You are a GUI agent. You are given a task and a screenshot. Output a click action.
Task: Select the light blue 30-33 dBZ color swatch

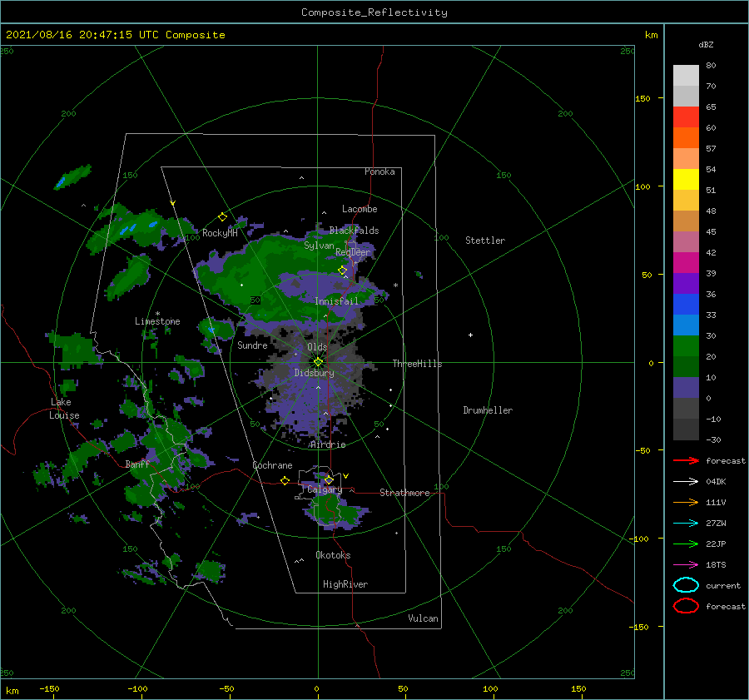pyautogui.click(x=686, y=325)
